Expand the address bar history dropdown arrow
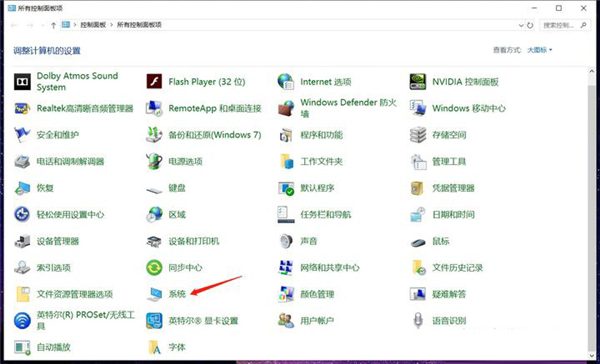The height and width of the screenshot is (364, 600). tap(521, 25)
